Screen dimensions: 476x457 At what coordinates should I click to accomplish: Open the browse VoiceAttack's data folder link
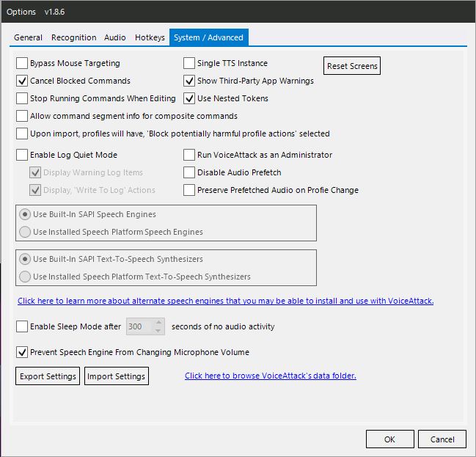[271, 376]
